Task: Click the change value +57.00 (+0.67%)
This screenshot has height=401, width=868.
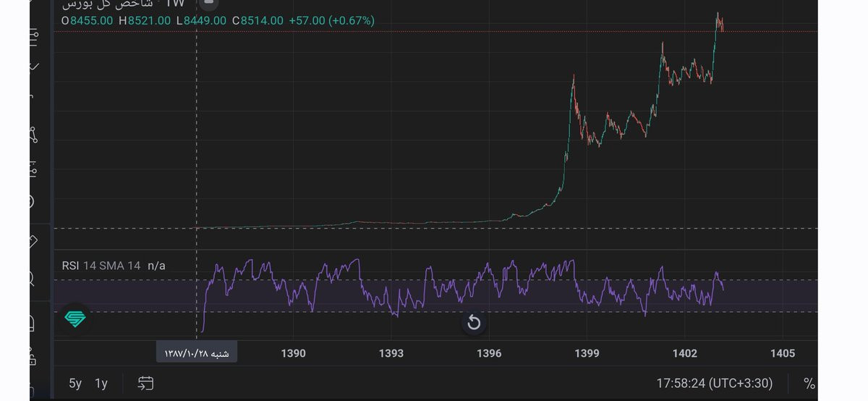Action: [331, 21]
